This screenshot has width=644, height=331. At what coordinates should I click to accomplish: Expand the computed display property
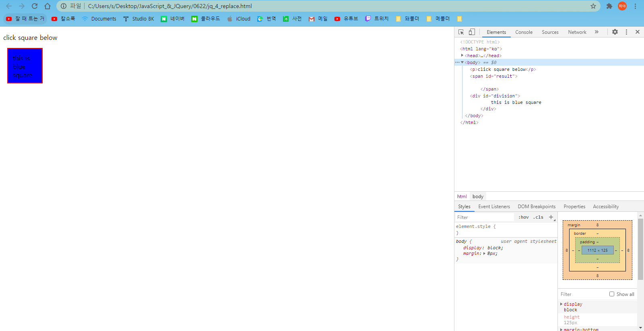[x=561, y=304]
